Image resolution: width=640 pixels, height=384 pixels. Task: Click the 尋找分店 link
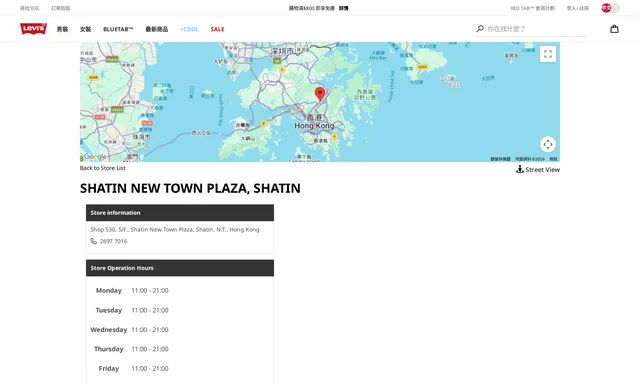(x=29, y=8)
